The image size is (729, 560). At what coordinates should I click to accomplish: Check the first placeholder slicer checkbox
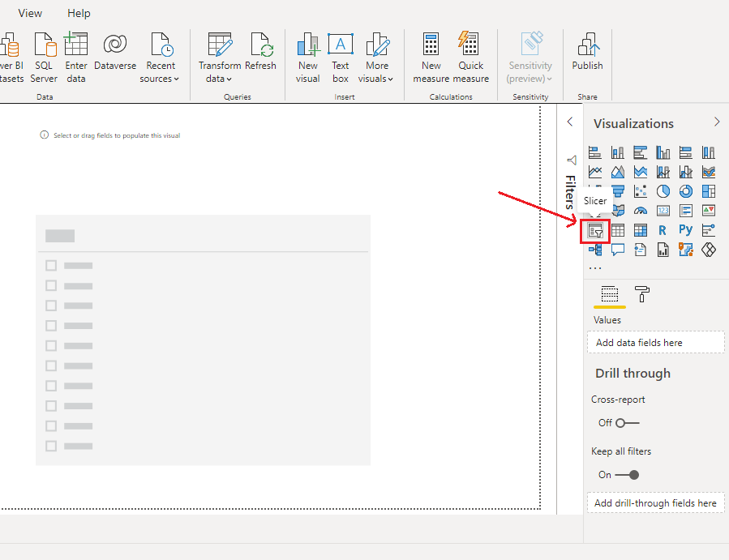(51, 266)
